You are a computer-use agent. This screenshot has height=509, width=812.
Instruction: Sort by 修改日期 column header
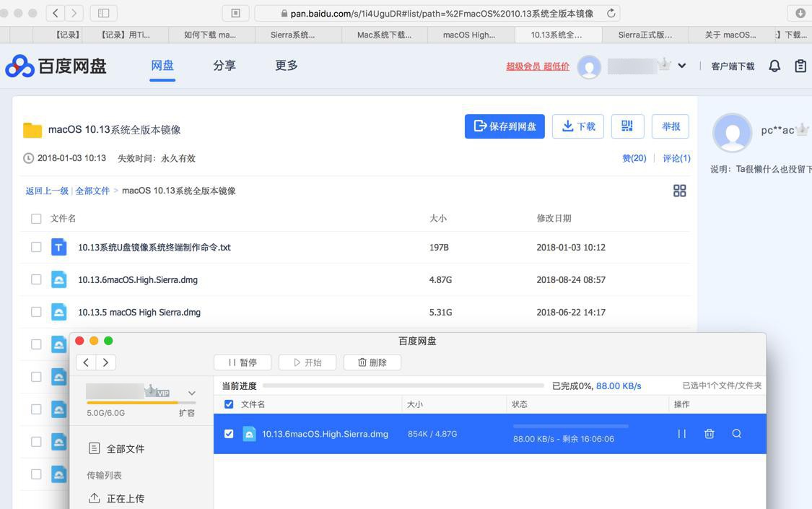554,218
